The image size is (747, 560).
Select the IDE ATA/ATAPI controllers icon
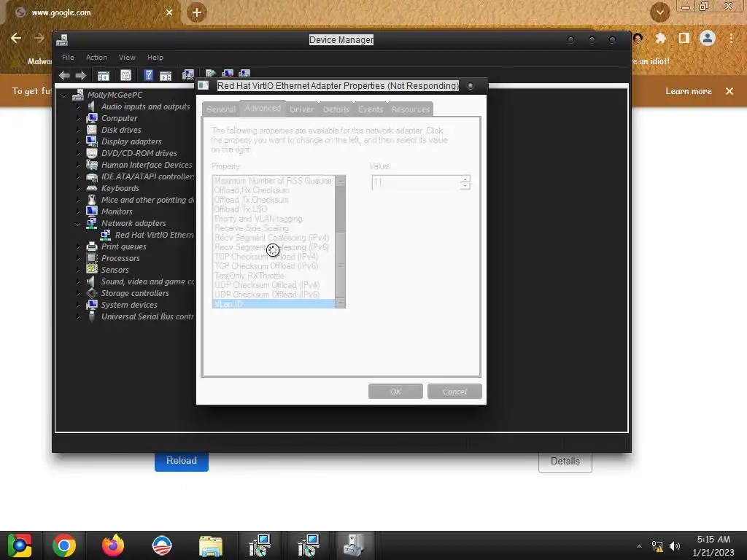click(x=92, y=176)
